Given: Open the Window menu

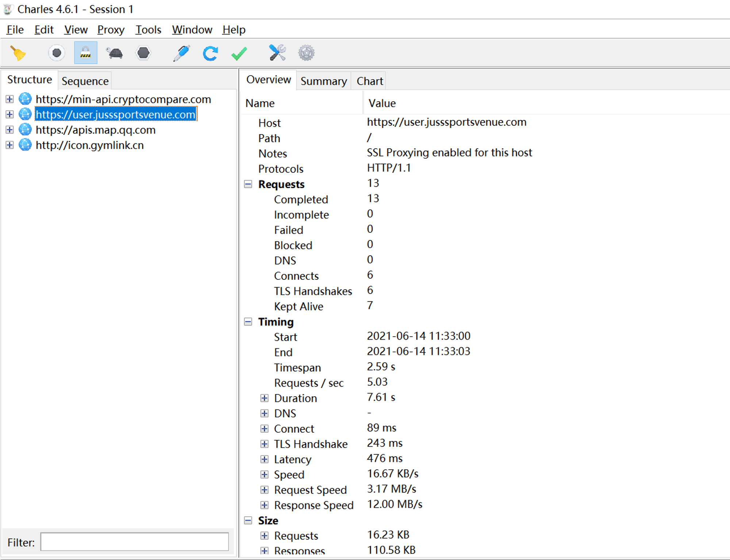Looking at the screenshot, I should [192, 30].
